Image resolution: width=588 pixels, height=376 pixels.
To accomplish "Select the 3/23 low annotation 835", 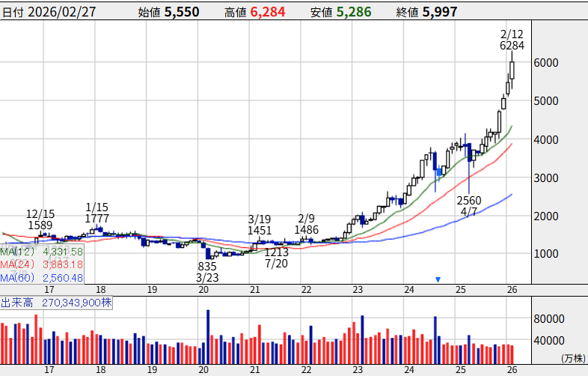I will pos(207,267).
